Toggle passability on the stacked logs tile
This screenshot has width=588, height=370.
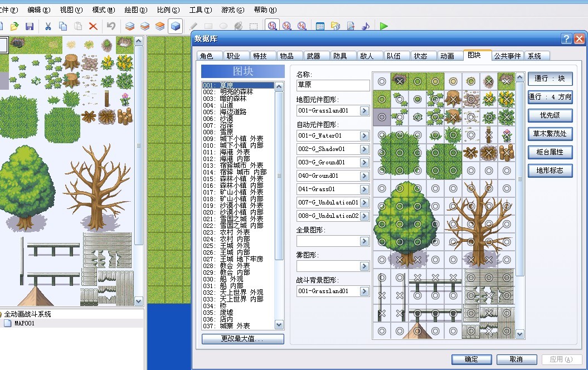click(507, 153)
